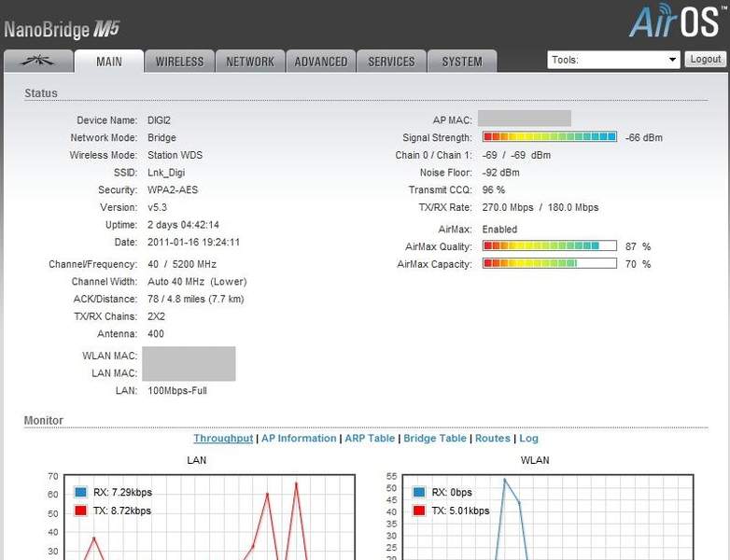
Task: Click the Uptime value 2 days 04:42:14
Action: (183, 225)
